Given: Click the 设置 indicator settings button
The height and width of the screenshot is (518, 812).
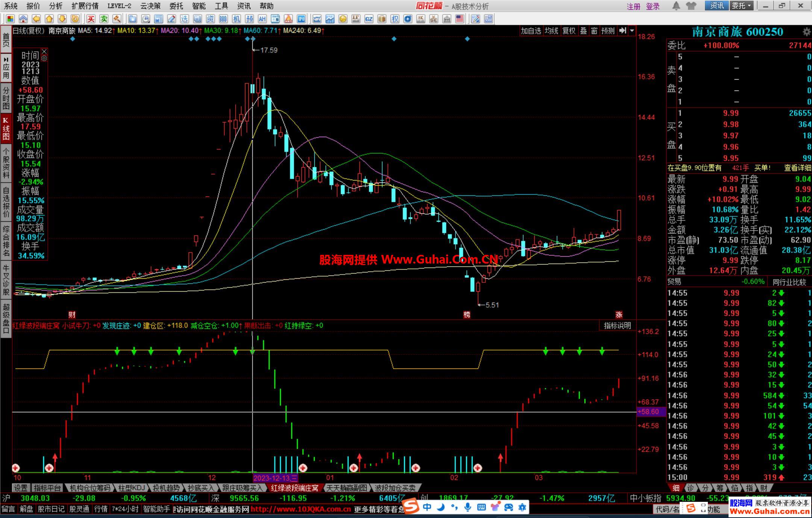Looking at the screenshot, I should [x=21, y=488].
